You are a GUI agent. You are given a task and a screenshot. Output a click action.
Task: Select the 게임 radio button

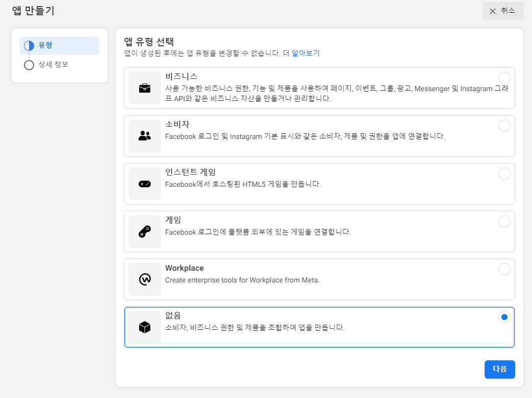[x=504, y=221]
